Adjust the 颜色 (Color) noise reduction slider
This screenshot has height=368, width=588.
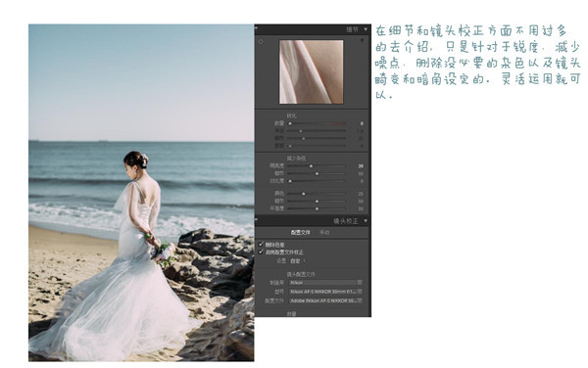(x=317, y=194)
